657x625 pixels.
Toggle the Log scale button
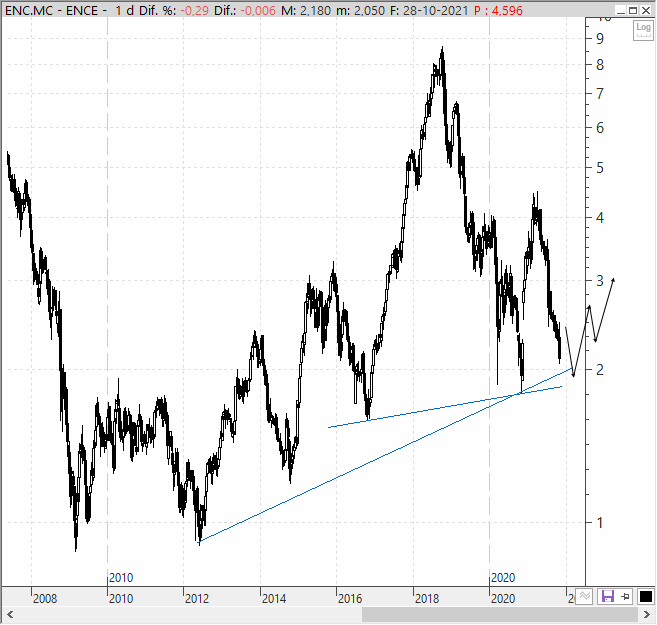[x=643, y=30]
